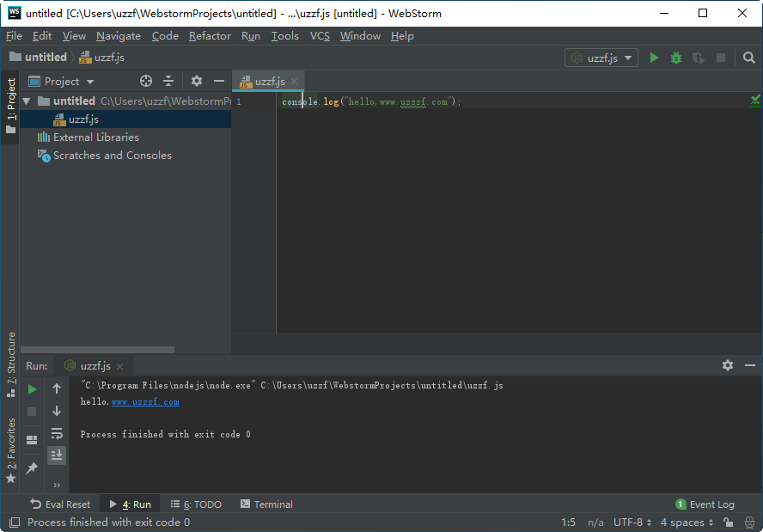This screenshot has height=532, width=763.
Task: Hide the Project panel with minus icon
Action: tap(219, 81)
